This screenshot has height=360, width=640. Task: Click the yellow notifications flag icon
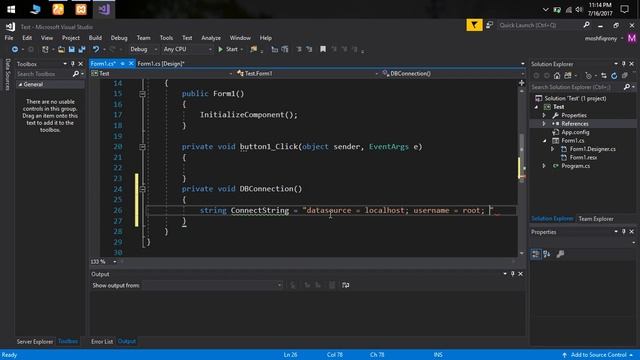coord(474,25)
